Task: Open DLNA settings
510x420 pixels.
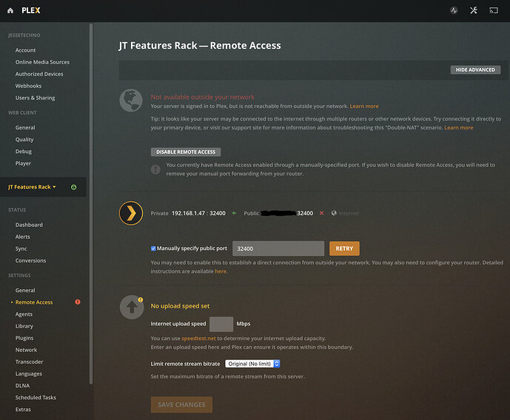Action: point(22,385)
